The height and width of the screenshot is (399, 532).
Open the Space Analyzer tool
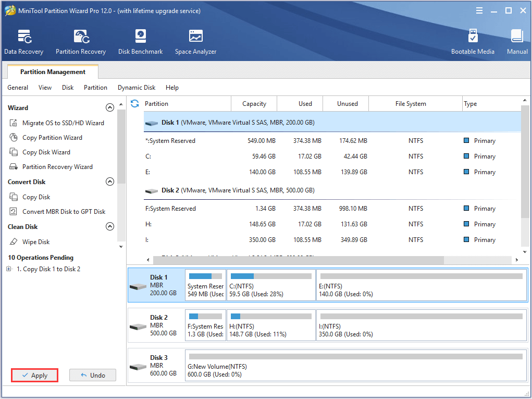(x=195, y=42)
